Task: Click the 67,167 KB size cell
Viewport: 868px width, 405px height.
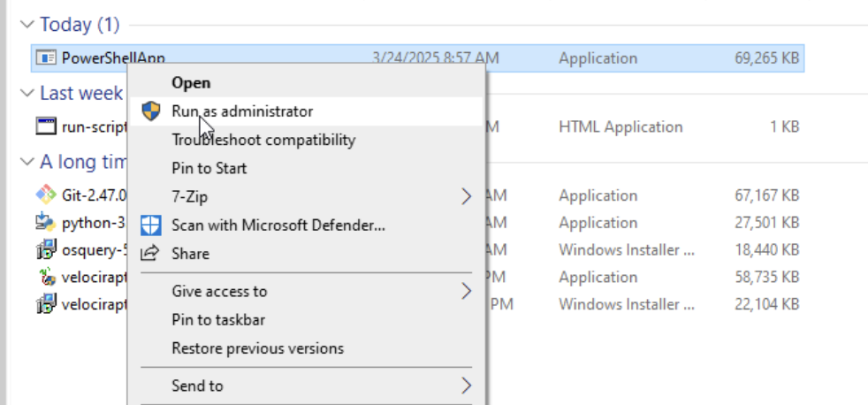Action: [767, 195]
